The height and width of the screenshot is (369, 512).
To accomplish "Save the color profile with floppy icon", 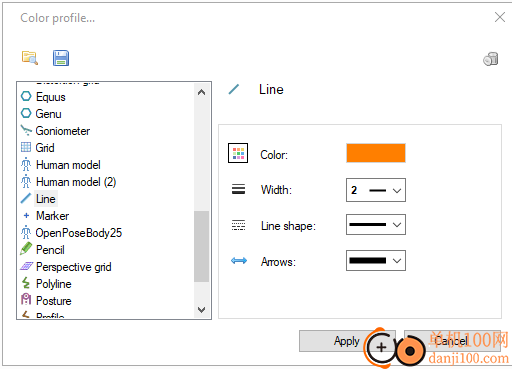I will coord(61,58).
